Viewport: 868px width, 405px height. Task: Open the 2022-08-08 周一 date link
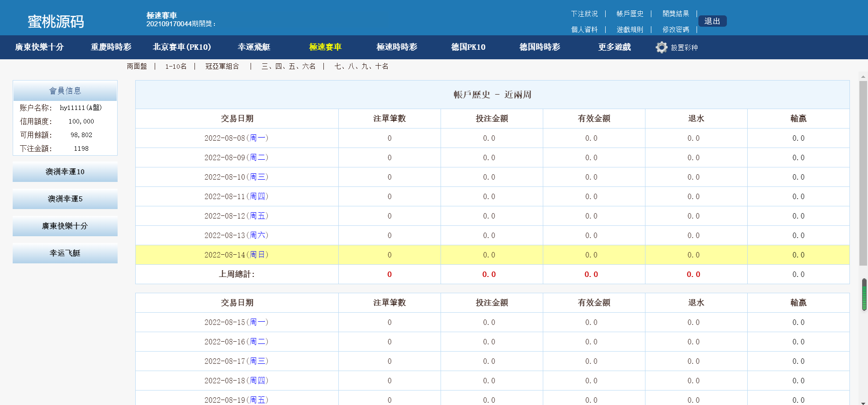click(258, 138)
